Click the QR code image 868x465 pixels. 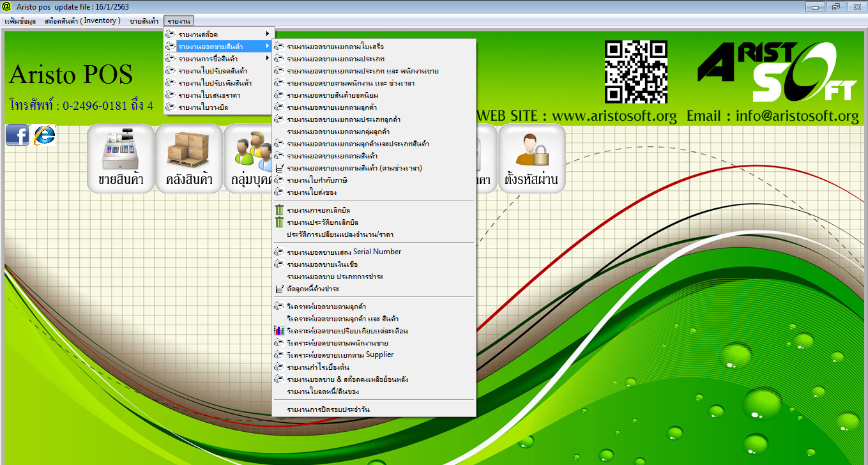(x=636, y=72)
